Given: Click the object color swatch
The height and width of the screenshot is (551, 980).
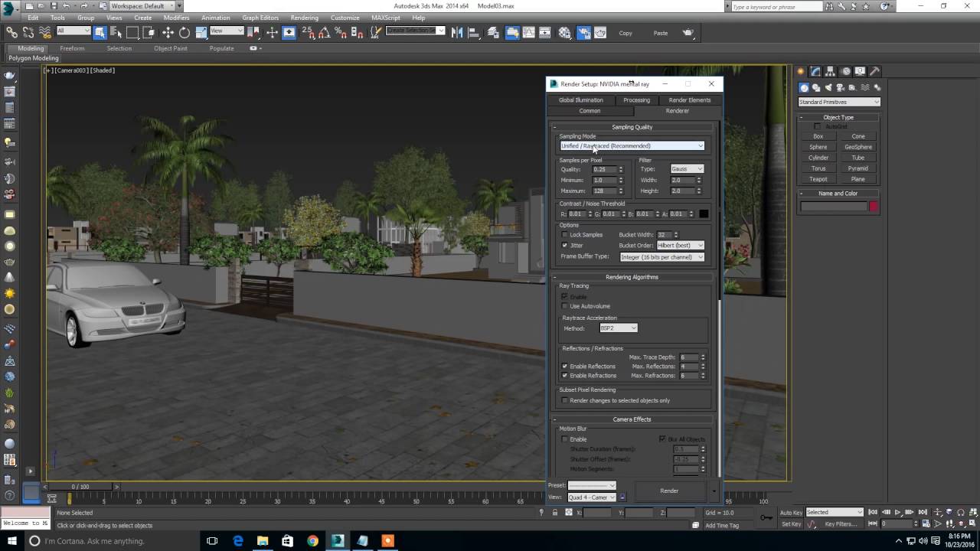Looking at the screenshot, I should pyautogui.click(x=874, y=207).
